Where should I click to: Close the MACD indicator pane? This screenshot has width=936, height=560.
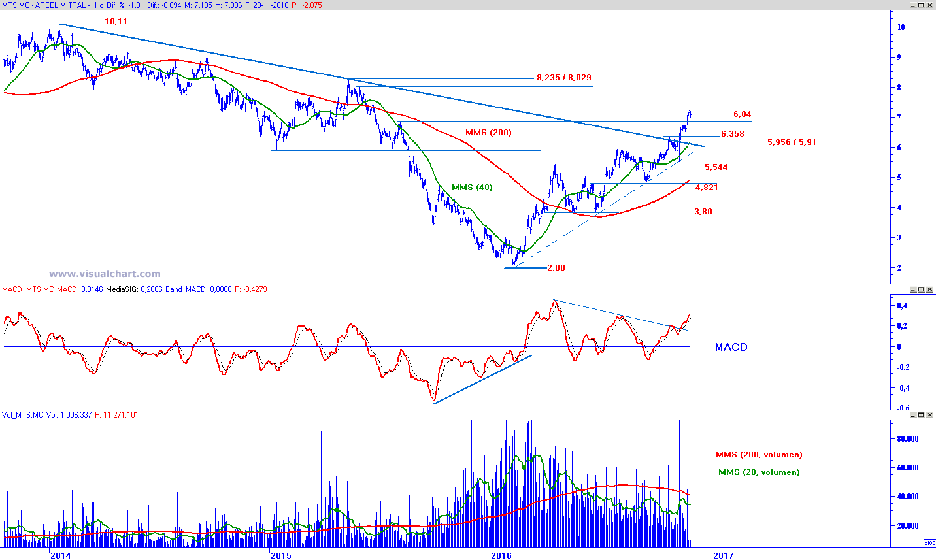pyautogui.click(x=930, y=289)
